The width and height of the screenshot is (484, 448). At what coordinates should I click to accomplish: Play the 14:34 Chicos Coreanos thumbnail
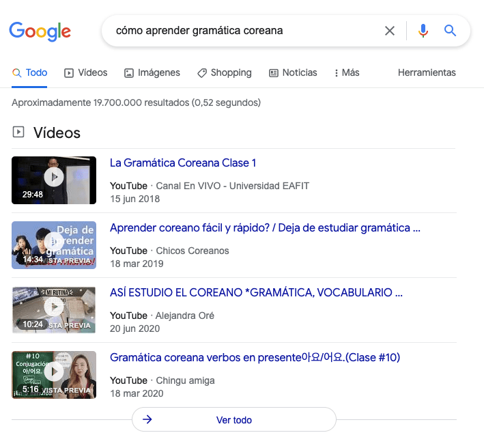click(54, 245)
